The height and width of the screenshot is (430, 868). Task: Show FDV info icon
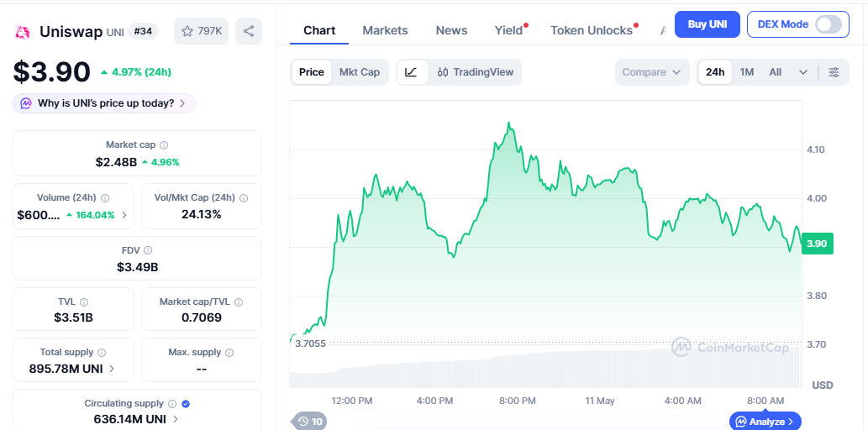click(148, 250)
